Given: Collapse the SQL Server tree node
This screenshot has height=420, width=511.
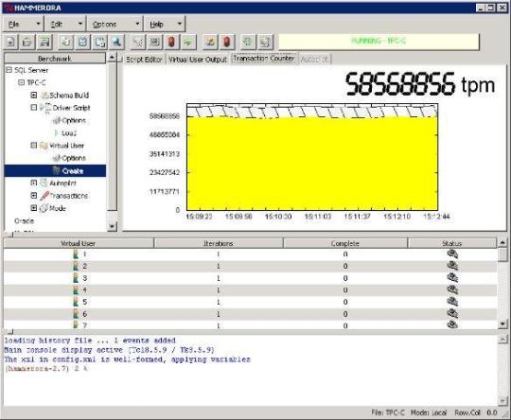Looking at the screenshot, I should point(9,70).
